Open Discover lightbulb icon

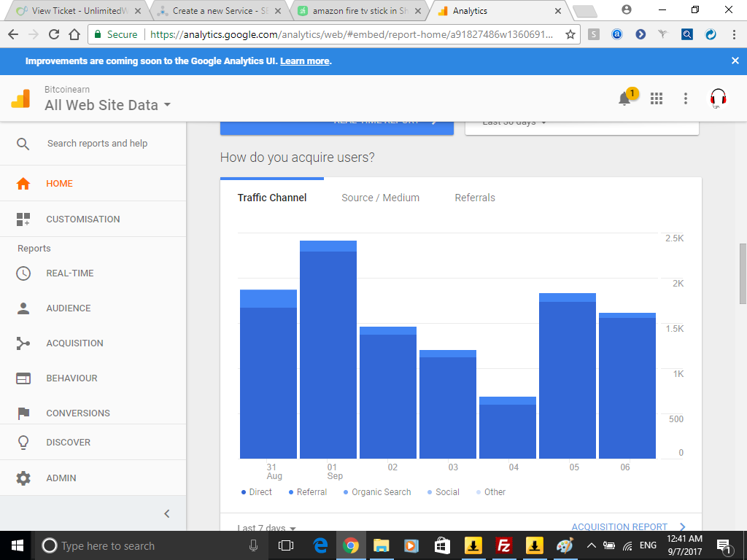coord(23,443)
